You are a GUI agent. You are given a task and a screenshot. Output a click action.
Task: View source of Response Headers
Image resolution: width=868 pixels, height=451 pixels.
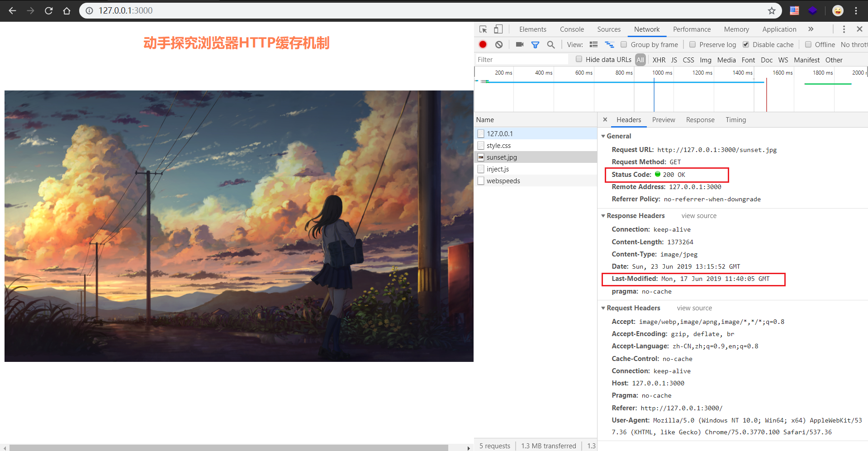click(699, 216)
